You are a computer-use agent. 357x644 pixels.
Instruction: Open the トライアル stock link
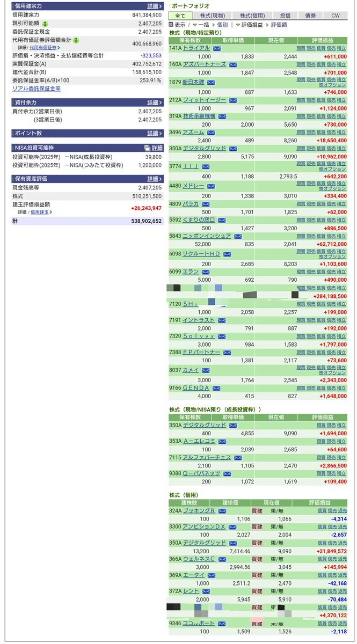pos(196,48)
